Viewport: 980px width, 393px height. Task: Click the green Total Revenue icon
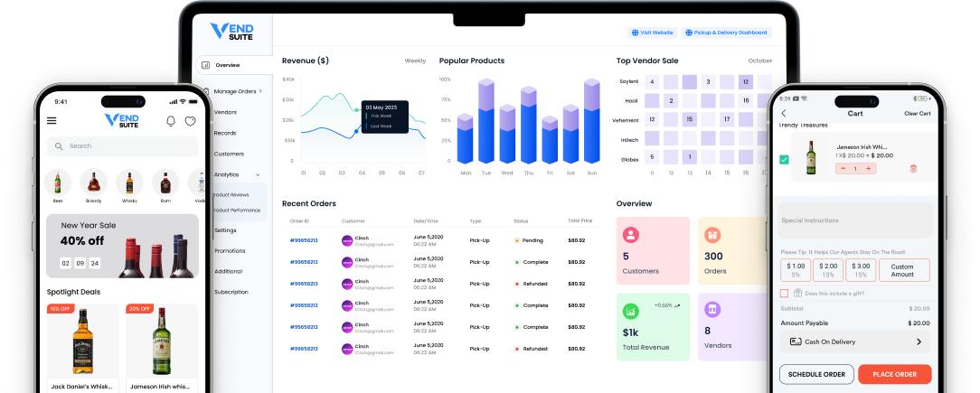click(x=631, y=310)
